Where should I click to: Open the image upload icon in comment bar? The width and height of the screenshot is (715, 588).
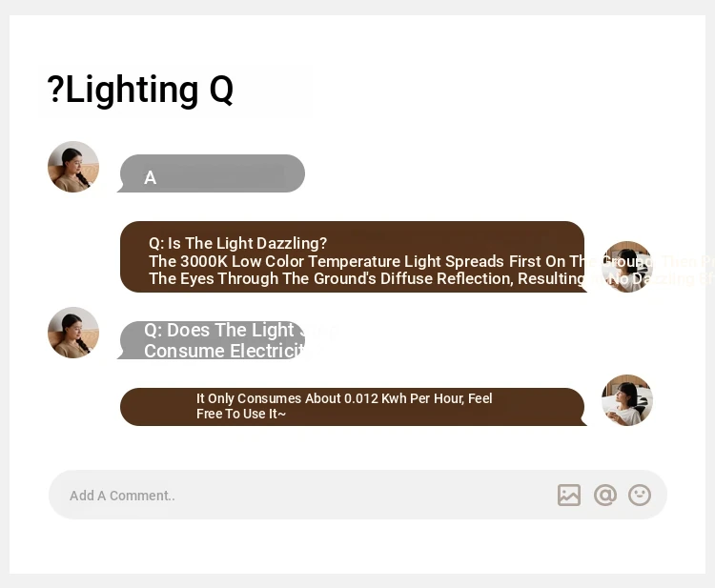[x=569, y=495]
